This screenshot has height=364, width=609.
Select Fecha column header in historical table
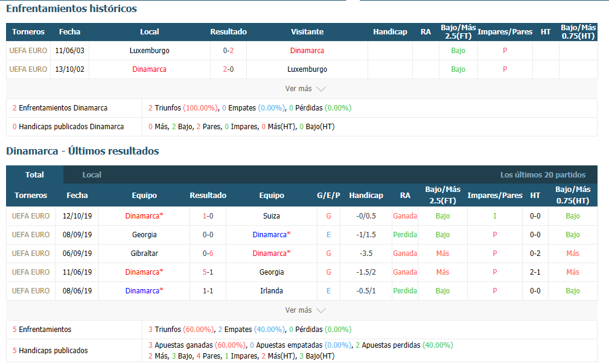pyautogui.click(x=69, y=32)
